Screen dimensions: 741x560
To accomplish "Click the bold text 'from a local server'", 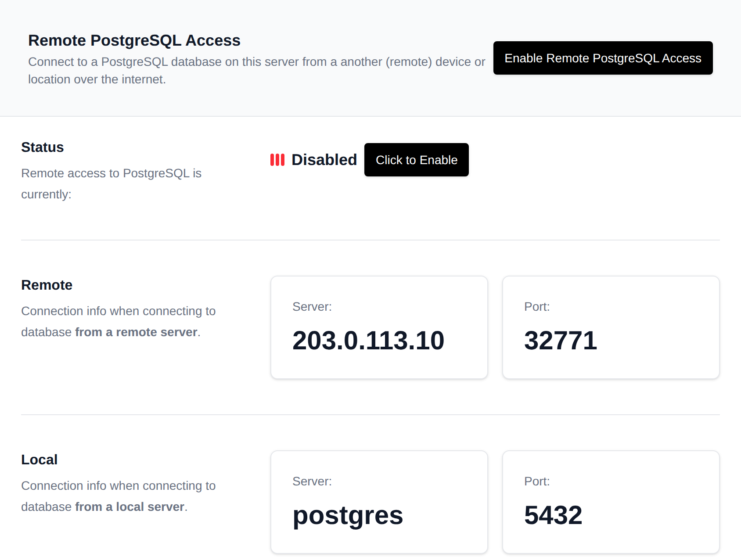I will point(129,507).
